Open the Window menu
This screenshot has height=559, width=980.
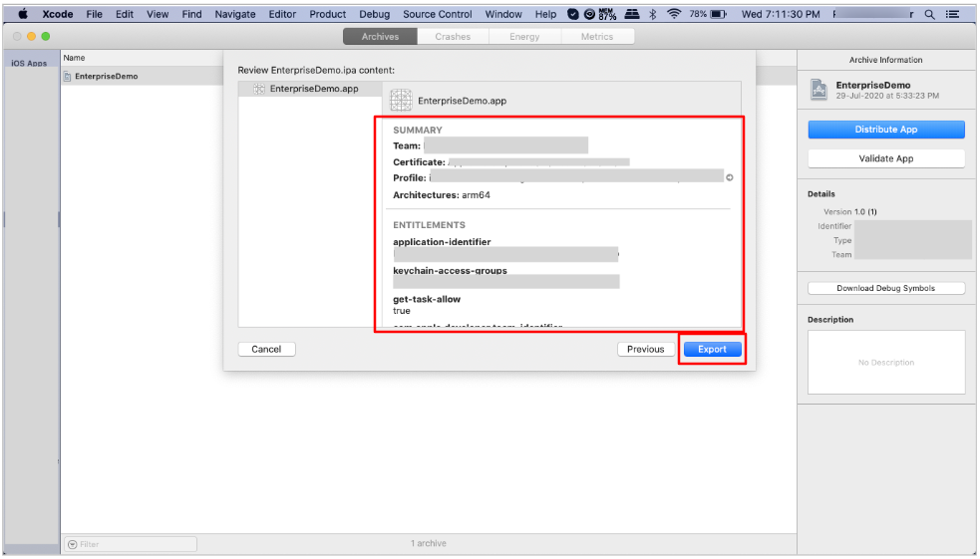click(x=503, y=14)
